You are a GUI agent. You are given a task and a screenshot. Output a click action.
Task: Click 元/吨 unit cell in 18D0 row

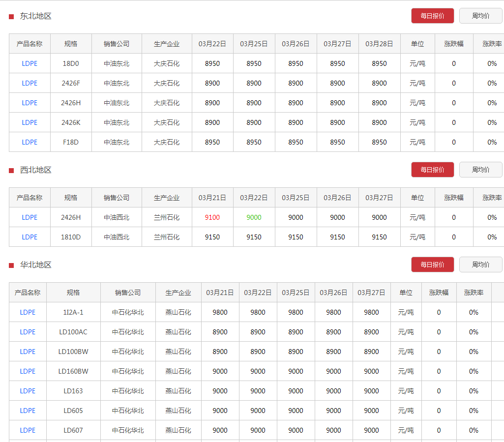pos(417,63)
